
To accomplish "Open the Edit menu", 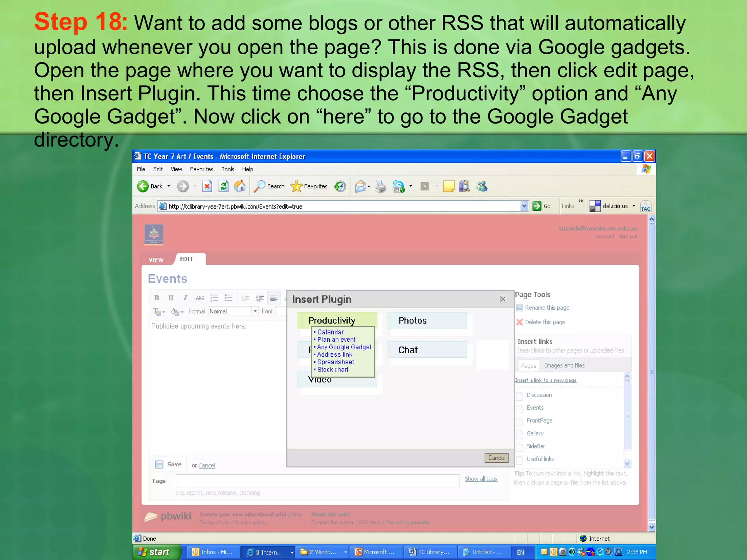I will [158, 169].
